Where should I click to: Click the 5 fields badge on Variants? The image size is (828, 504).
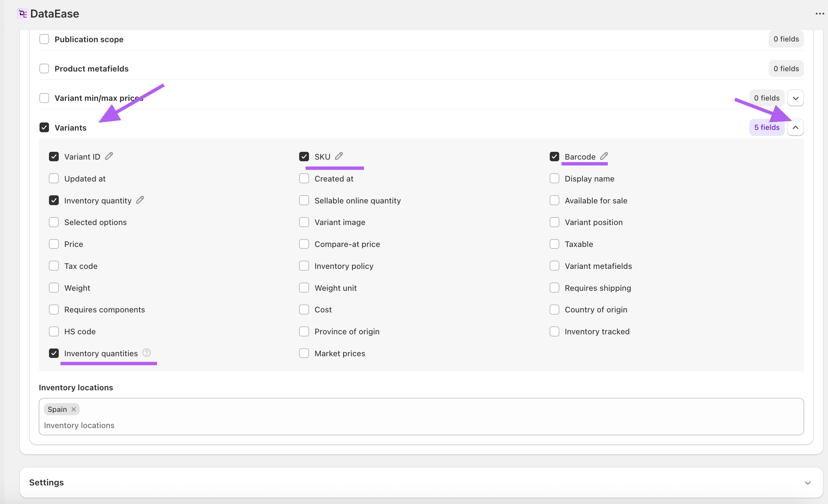(767, 128)
